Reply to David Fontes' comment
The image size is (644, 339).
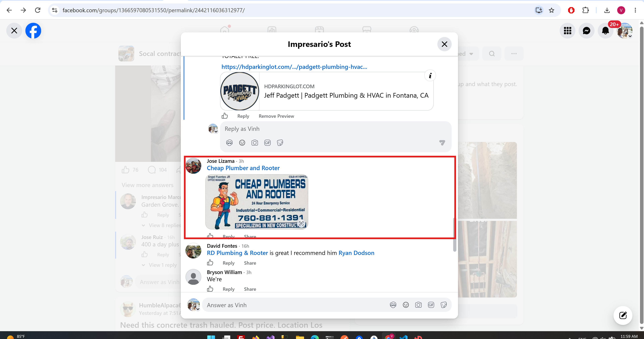pos(228,263)
